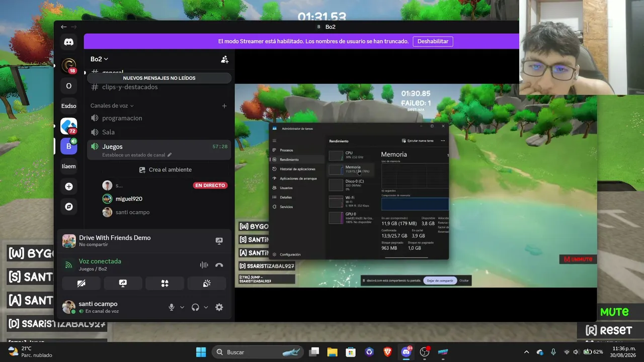Click the taskbar Buscar search box
The image size is (644, 362).
(258, 352)
